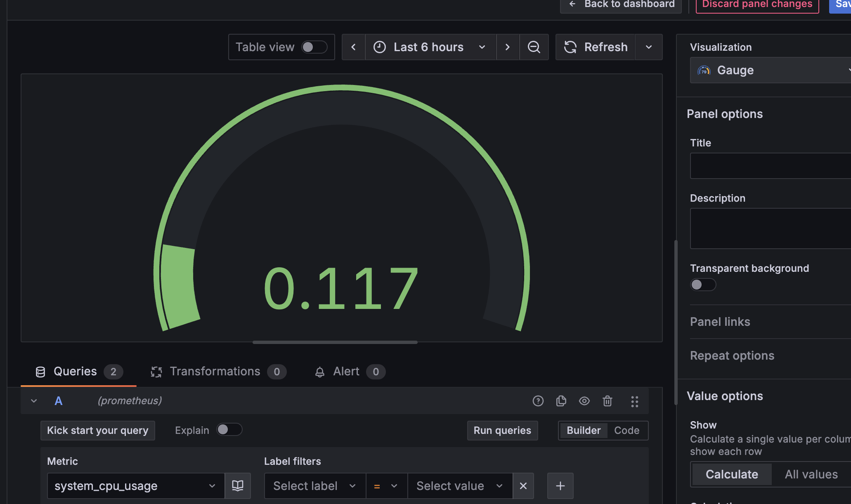Shift time range backward with left arrow
The height and width of the screenshot is (504, 851).
(353, 47)
